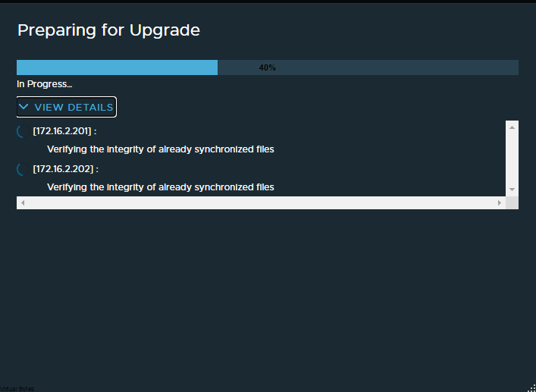Click the details scroll down arrow
Viewport: 536px width, 392px height.
(x=512, y=190)
